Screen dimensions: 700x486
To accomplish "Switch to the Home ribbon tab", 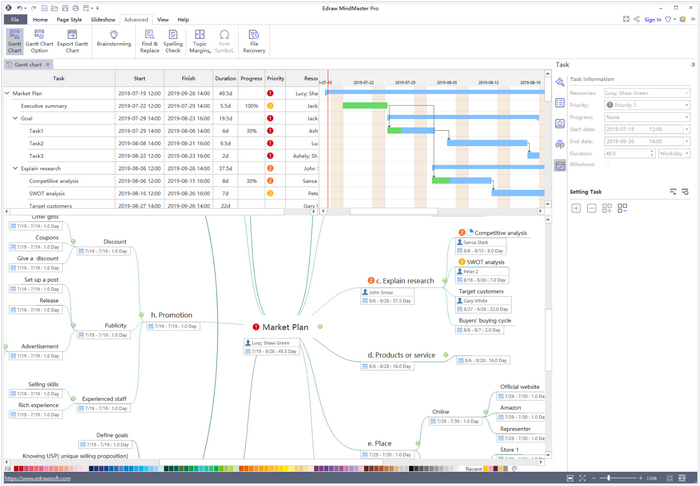I will click(x=40, y=20).
